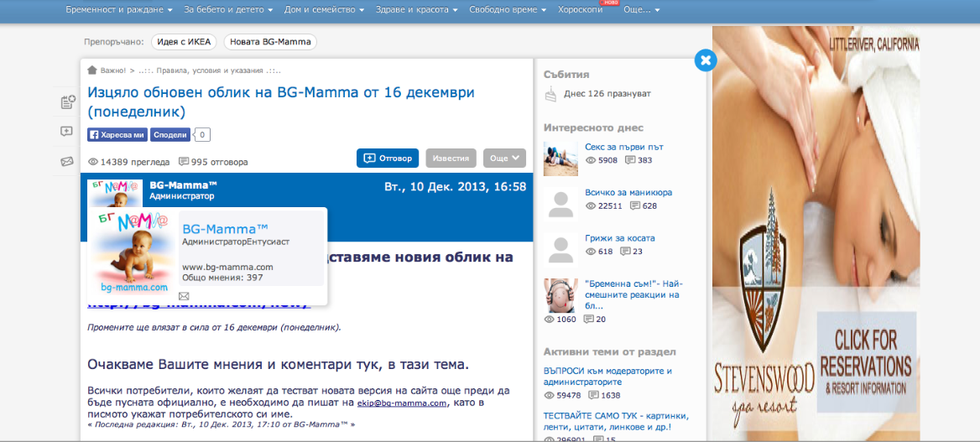Click the add reply icon in left sidebar
This screenshot has width=980, height=442.
(x=68, y=132)
